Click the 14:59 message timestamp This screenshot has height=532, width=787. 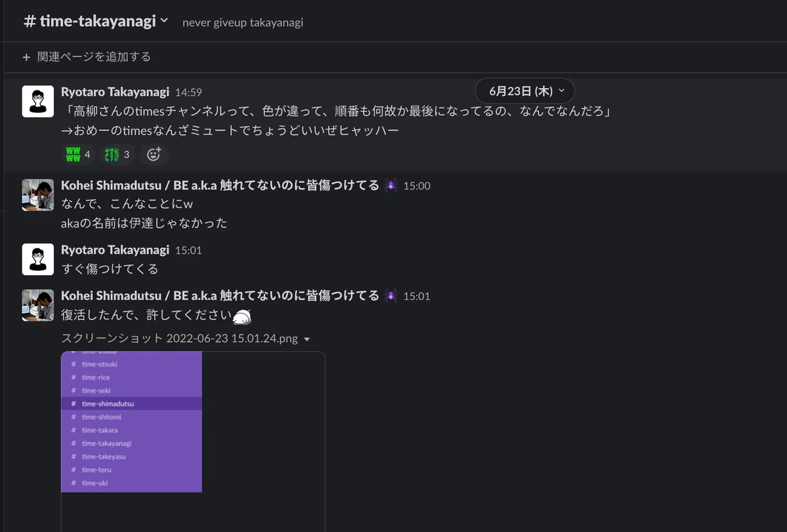pos(188,93)
